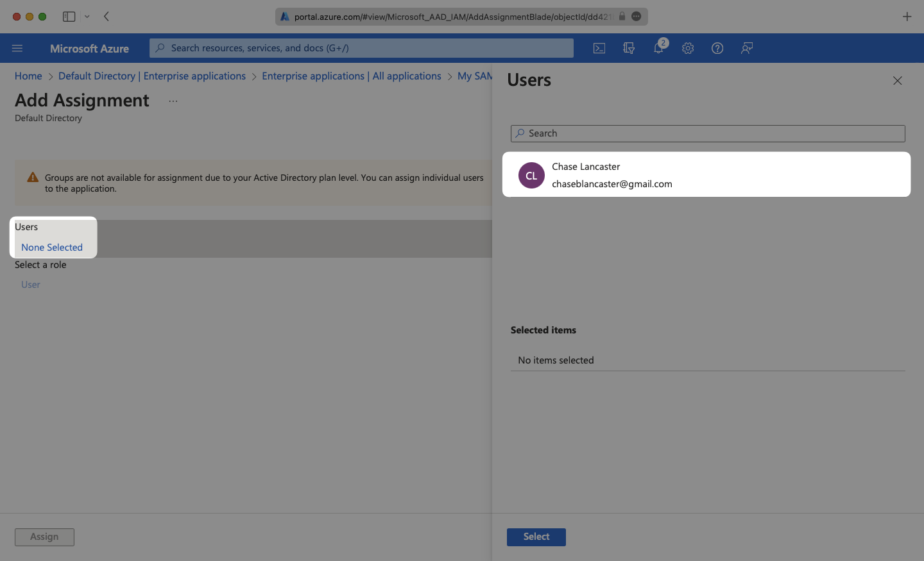Open Azure Cloud Shell terminal
This screenshot has width=924, height=561.
pos(599,47)
